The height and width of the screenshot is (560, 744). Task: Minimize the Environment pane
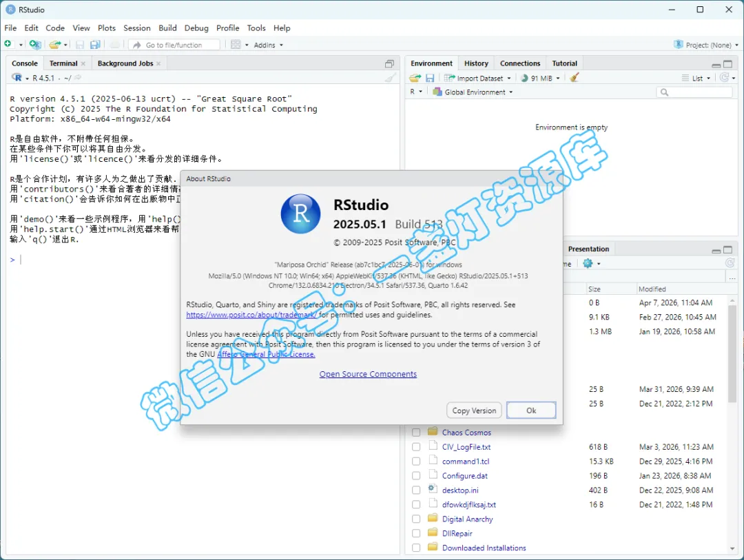click(x=716, y=65)
